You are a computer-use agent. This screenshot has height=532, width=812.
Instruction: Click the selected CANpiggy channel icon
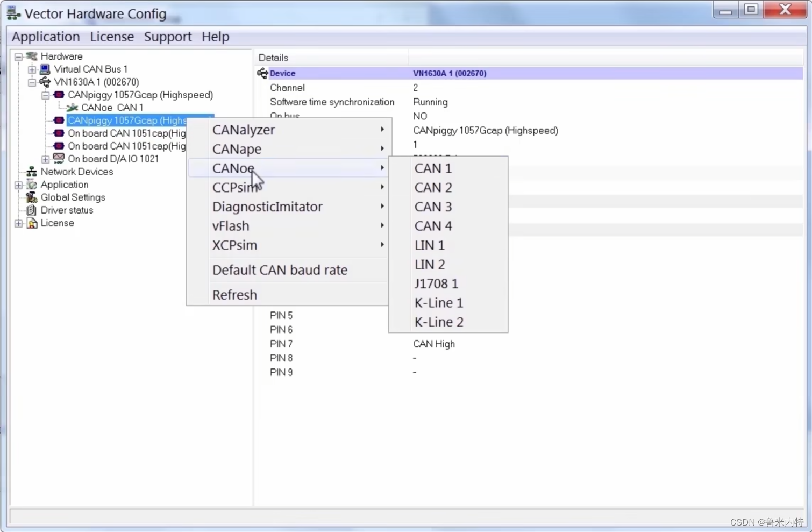[59, 120]
